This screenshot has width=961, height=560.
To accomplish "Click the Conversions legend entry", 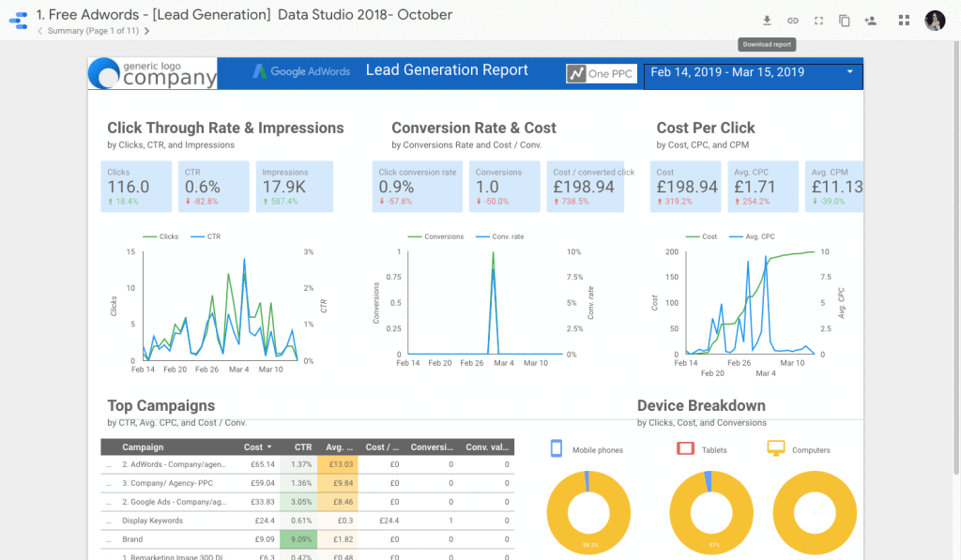I will (435, 236).
